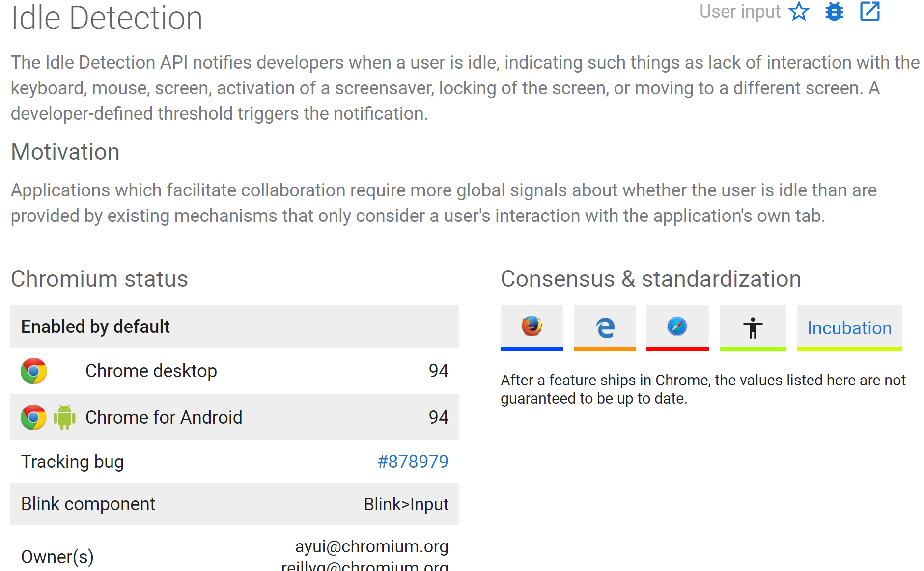The height and width of the screenshot is (571, 924).
Task: Open the Incubation standardization link
Action: coord(849,327)
